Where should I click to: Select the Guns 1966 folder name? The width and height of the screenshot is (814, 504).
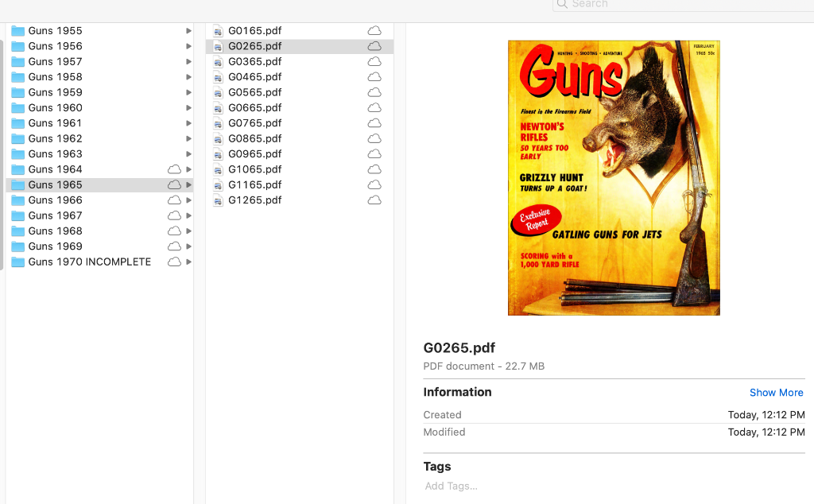pyautogui.click(x=55, y=200)
